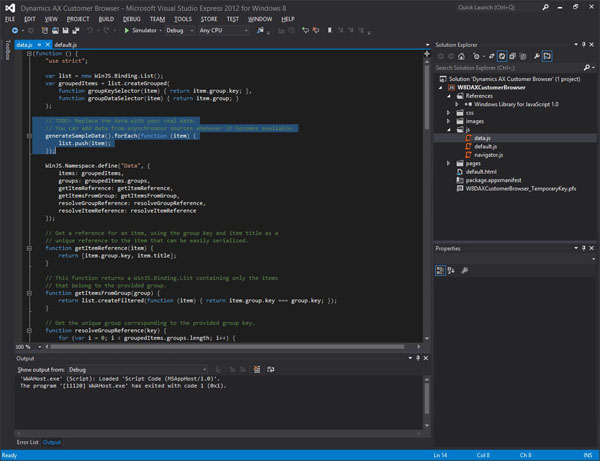Switch to the default.js editor tab
The width and height of the screenshot is (600, 461).
[65, 45]
